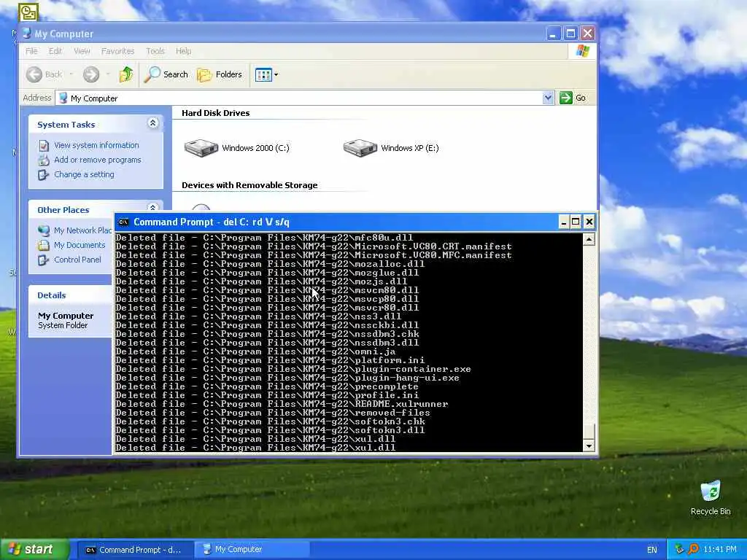
Task: Click Change a setting link
Action: pos(85,174)
